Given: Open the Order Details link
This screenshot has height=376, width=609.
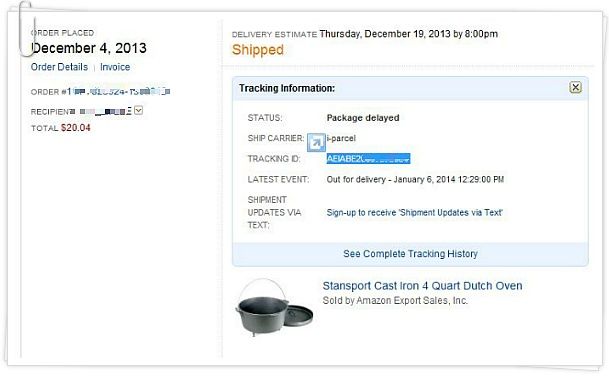Looking at the screenshot, I should [59, 67].
